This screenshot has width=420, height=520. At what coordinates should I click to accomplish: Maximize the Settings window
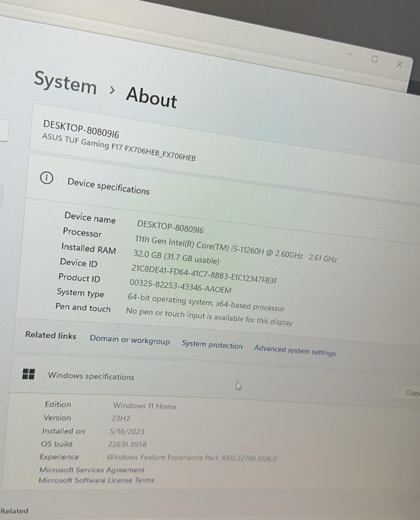(374, 59)
